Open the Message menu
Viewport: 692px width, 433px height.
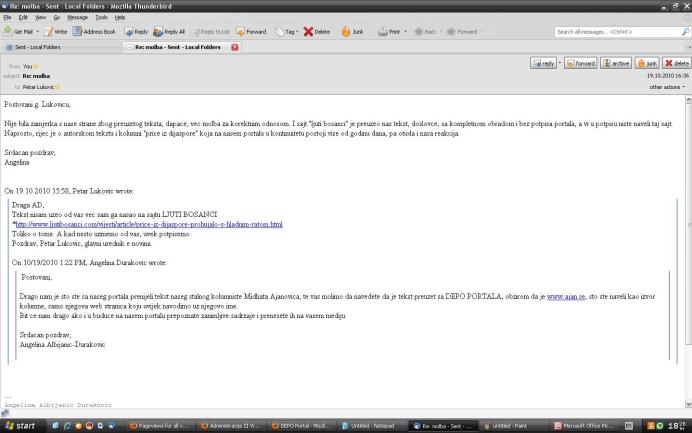coord(77,17)
